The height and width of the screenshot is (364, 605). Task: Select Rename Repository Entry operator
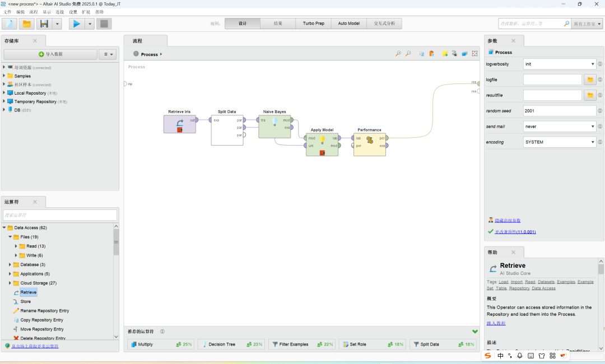tap(44, 311)
